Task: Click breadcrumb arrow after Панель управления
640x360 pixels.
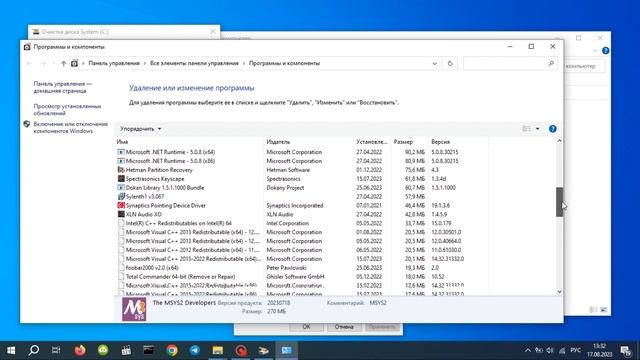Action: [144, 63]
